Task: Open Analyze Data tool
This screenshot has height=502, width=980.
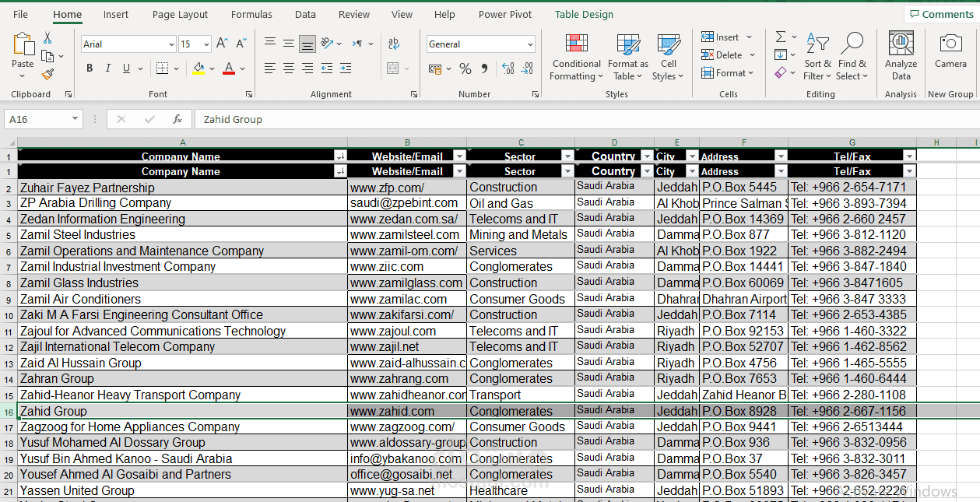Action: (x=901, y=56)
